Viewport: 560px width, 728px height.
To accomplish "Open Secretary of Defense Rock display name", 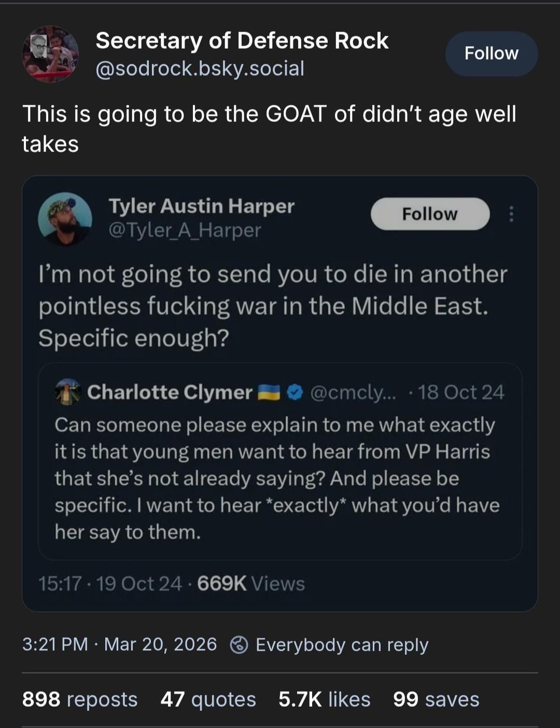I will click(x=242, y=40).
